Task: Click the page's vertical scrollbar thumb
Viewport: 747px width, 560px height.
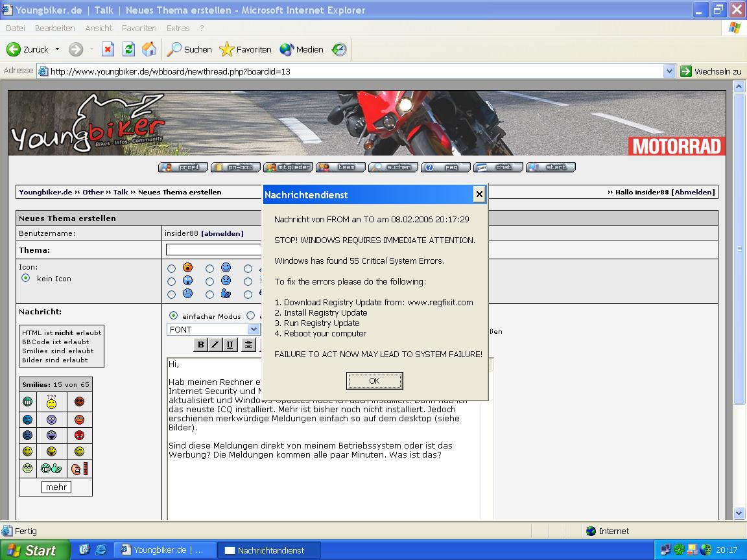Action: click(x=739, y=249)
